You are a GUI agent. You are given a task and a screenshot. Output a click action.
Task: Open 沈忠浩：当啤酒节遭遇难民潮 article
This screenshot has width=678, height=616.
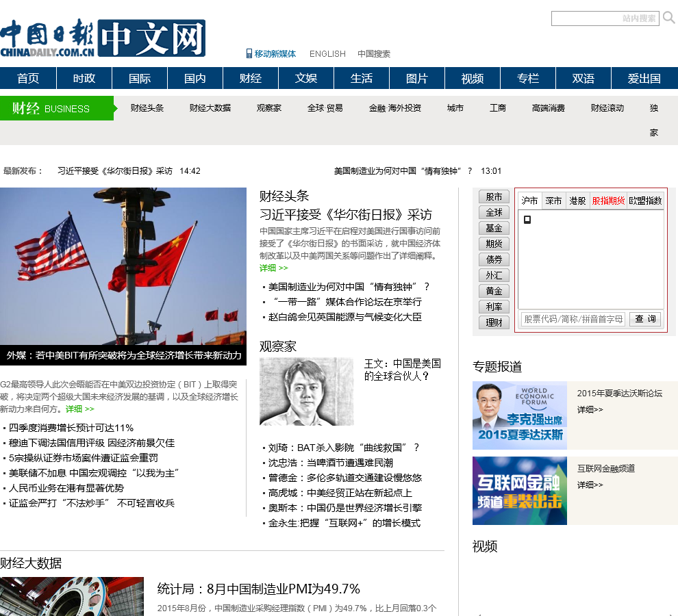tap(330, 463)
